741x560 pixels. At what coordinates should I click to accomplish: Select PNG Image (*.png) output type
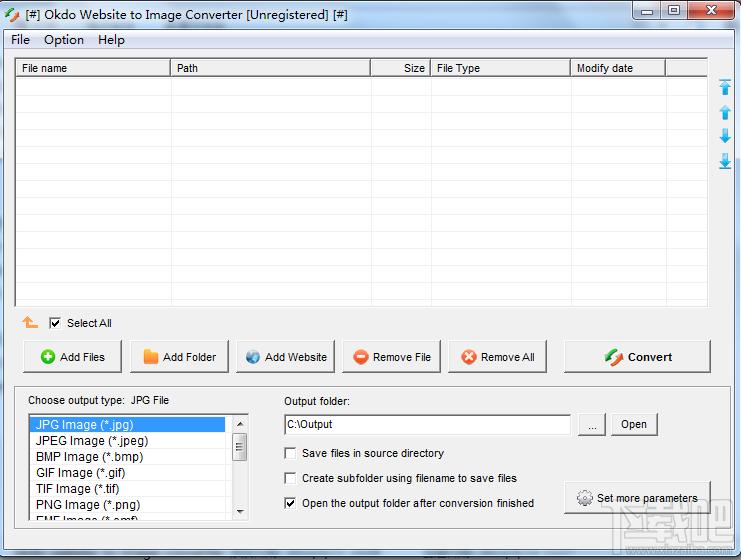(127, 505)
